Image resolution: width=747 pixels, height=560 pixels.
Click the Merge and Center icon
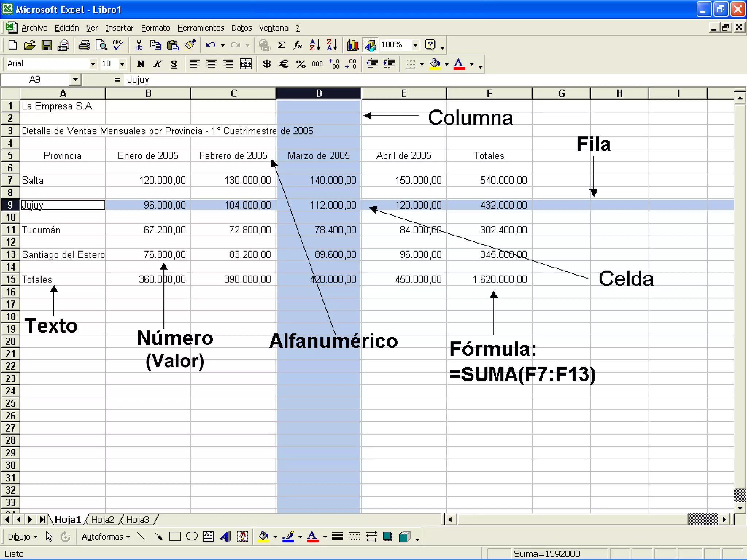coord(245,64)
